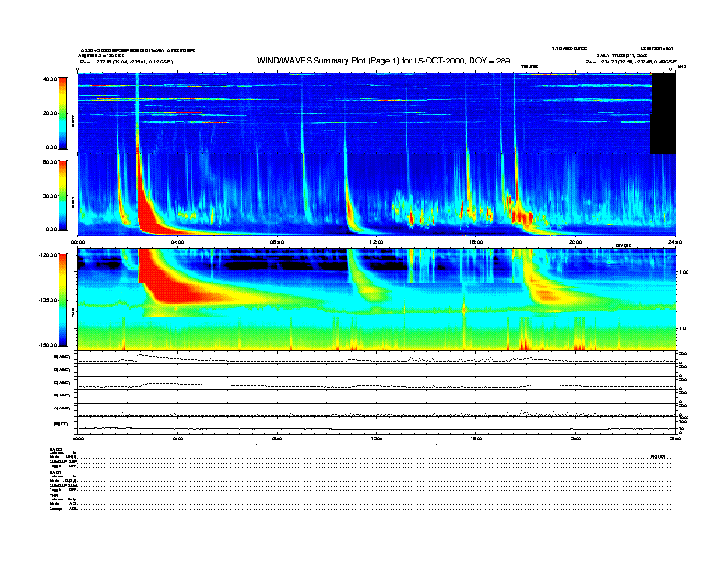Viewport: 728px width, 563px height.
Task: Click the 40.00 label on RAD2 colorbar
Action: [51, 79]
